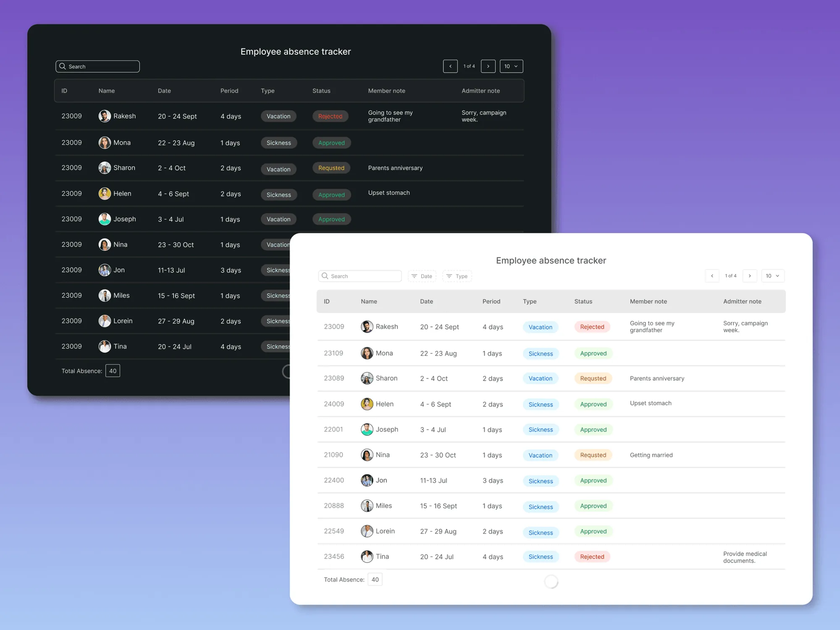Click 'Getting married' note in light tracker

point(651,455)
